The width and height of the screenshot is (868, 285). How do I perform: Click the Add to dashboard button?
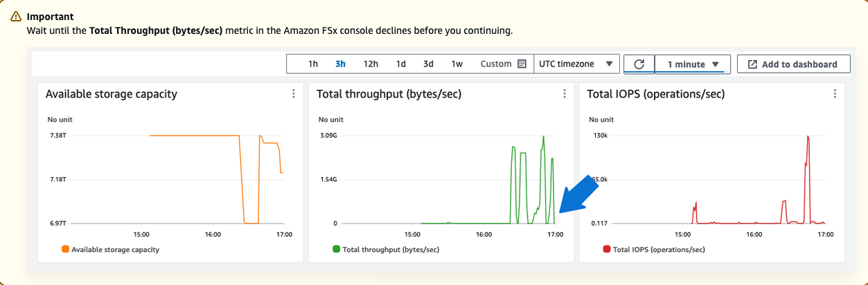click(x=793, y=64)
